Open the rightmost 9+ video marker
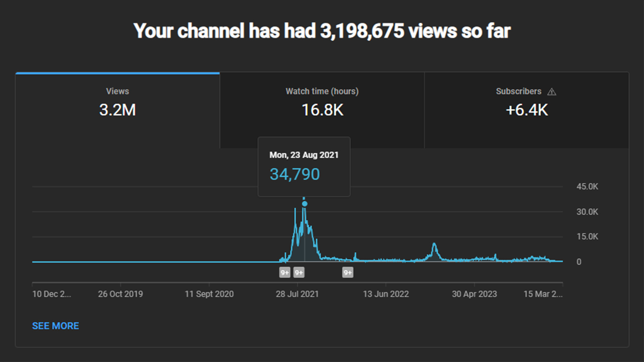The height and width of the screenshot is (362, 644). tap(347, 273)
